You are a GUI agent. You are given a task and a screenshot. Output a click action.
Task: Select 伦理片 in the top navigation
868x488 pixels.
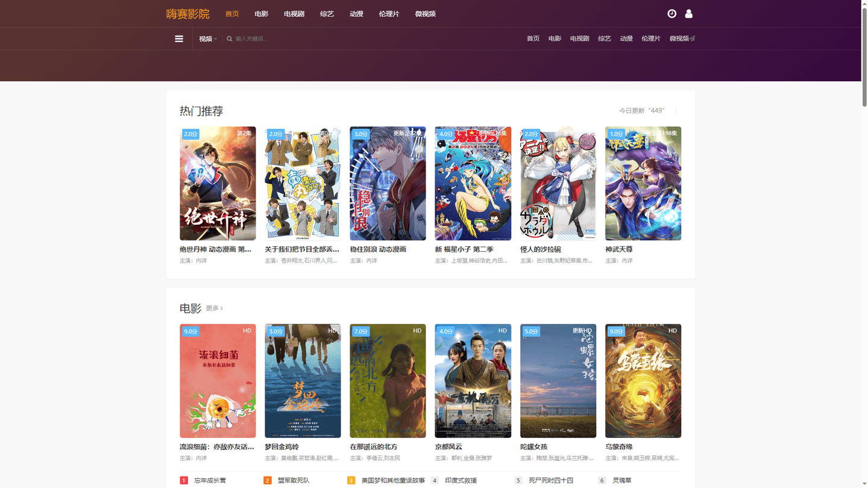tap(389, 14)
